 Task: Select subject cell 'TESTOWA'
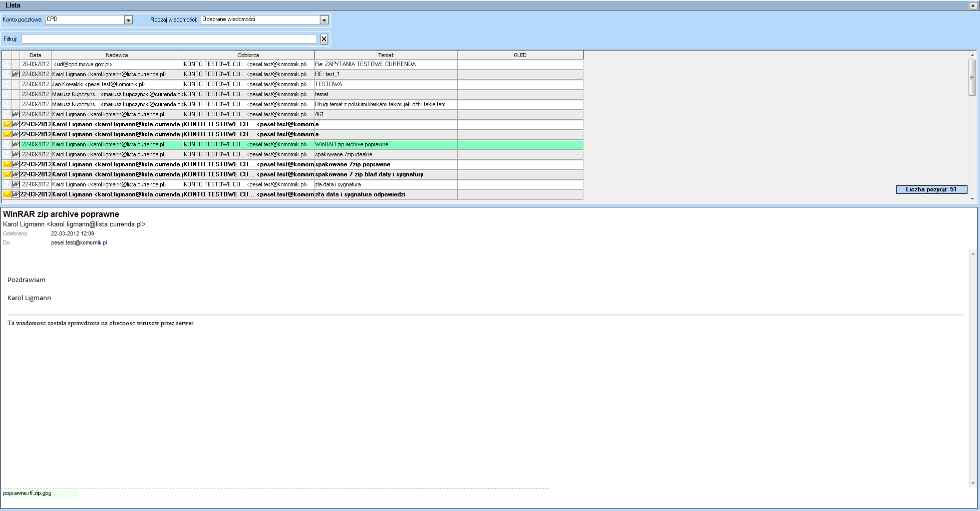pyautogui.click(x=386, y=84)
